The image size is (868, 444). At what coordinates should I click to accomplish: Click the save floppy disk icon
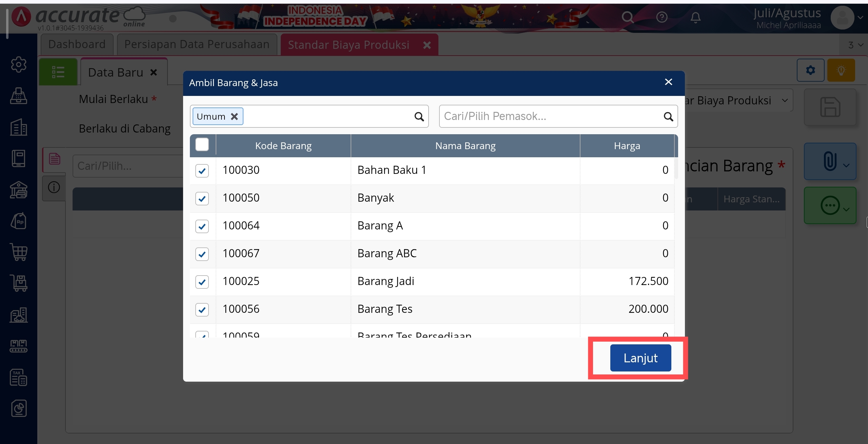coord(830,107)
